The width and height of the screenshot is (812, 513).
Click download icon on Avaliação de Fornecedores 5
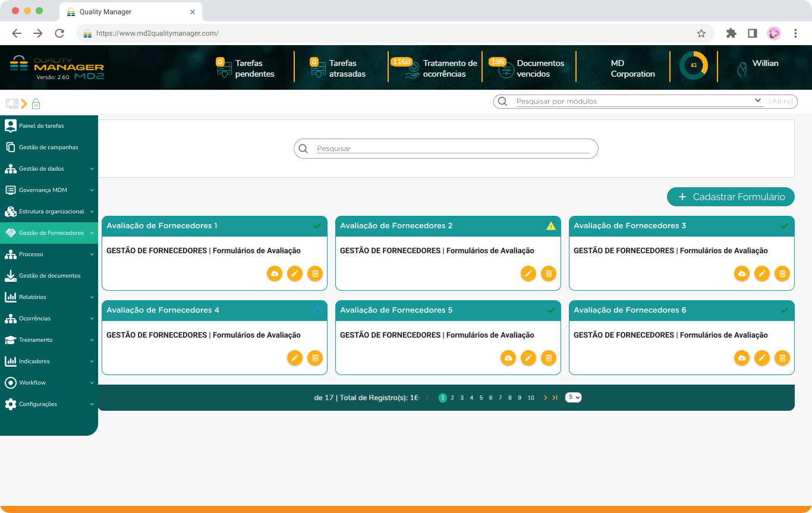(508, 358)
